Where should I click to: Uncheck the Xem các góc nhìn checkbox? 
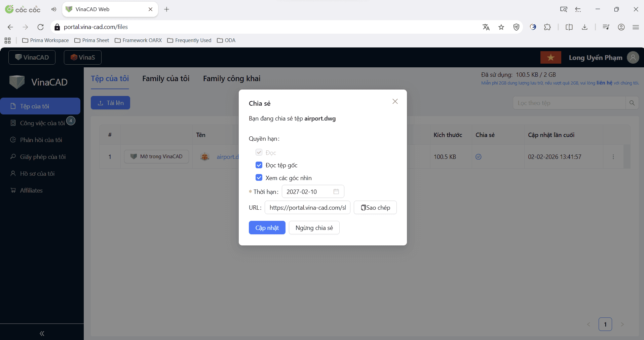click(259, 178)
